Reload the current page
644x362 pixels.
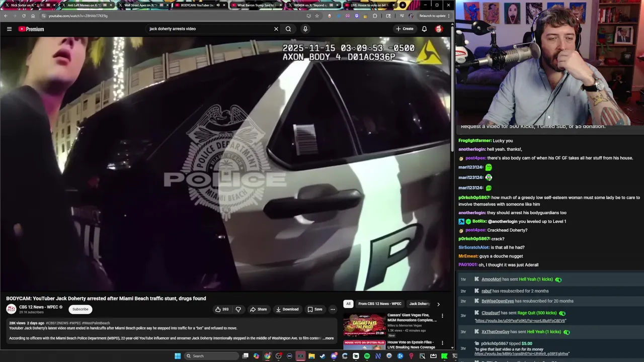(24, 16)
